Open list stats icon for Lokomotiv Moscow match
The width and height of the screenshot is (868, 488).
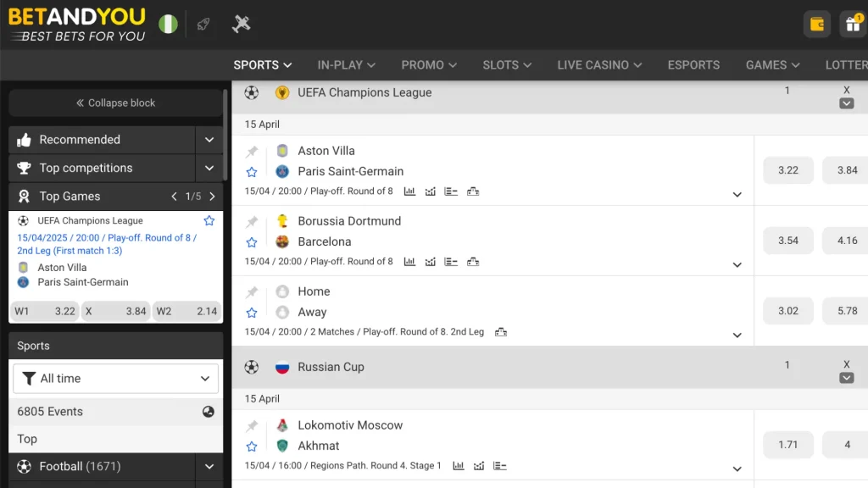(x=500, y=466)
